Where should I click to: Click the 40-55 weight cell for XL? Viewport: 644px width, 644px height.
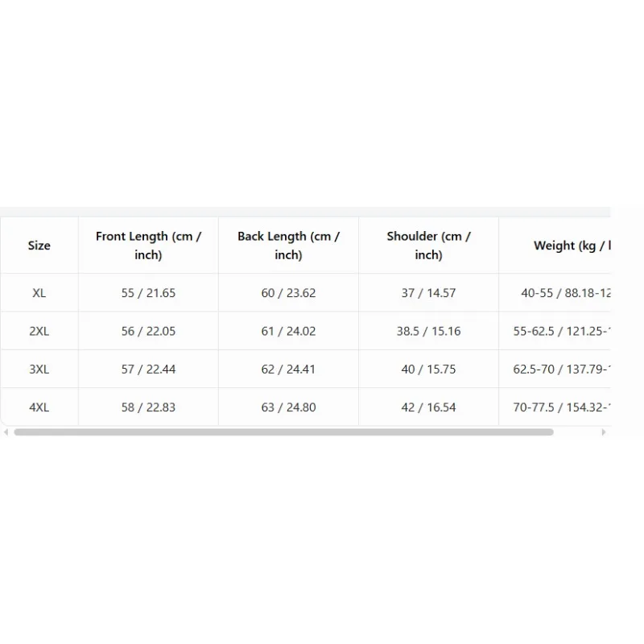(x=555, y=293)
